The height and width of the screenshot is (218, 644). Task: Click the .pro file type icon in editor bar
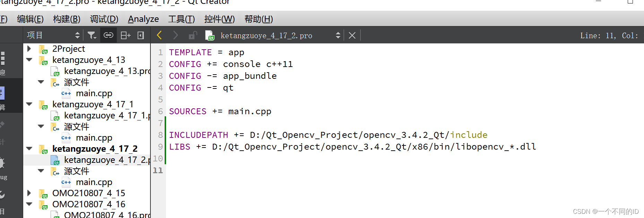[x=210, y=35]
